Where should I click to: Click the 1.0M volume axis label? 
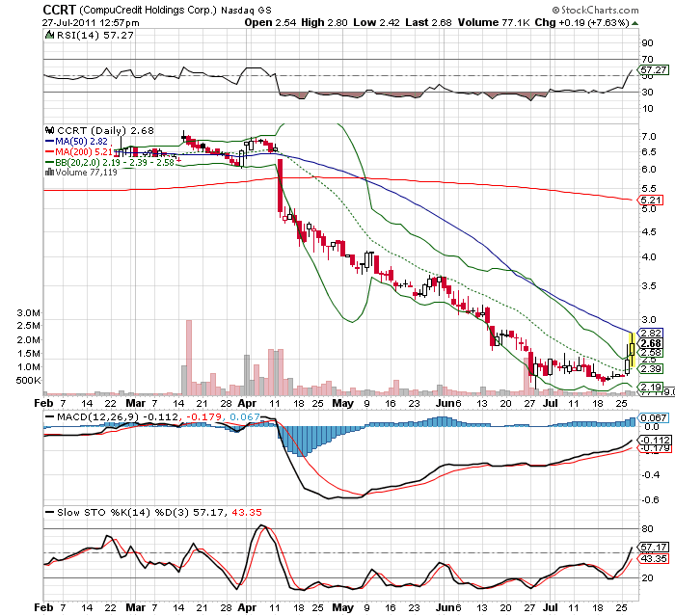click(28, 366)
